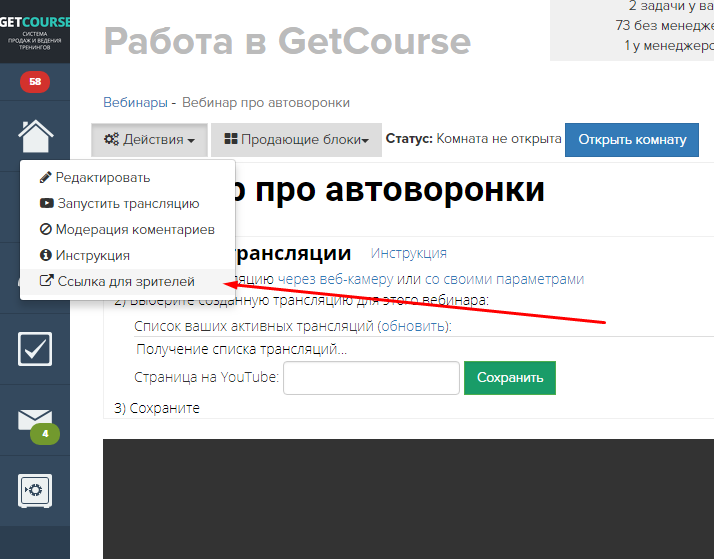Open the tasks checkmark icon in sidebar
Image resolution: width=714 pixels, height=559 pixels.
(35, 349)
